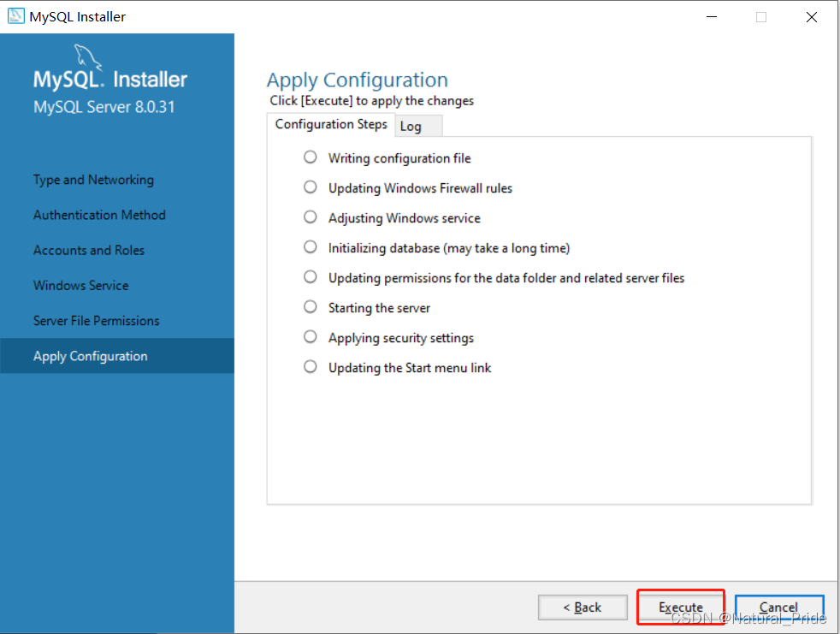Switch to the Log tab
This screenshot has height=634, width=840.
(417, 125)
